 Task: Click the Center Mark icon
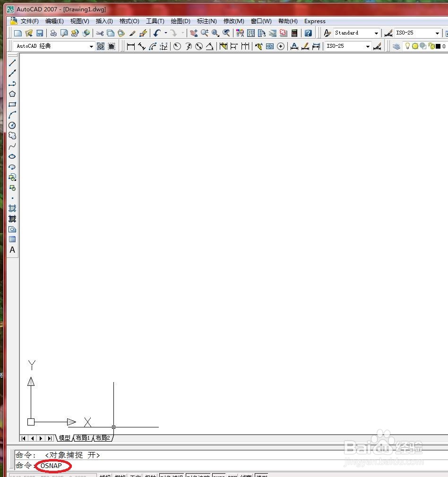(x=281, y=46)
